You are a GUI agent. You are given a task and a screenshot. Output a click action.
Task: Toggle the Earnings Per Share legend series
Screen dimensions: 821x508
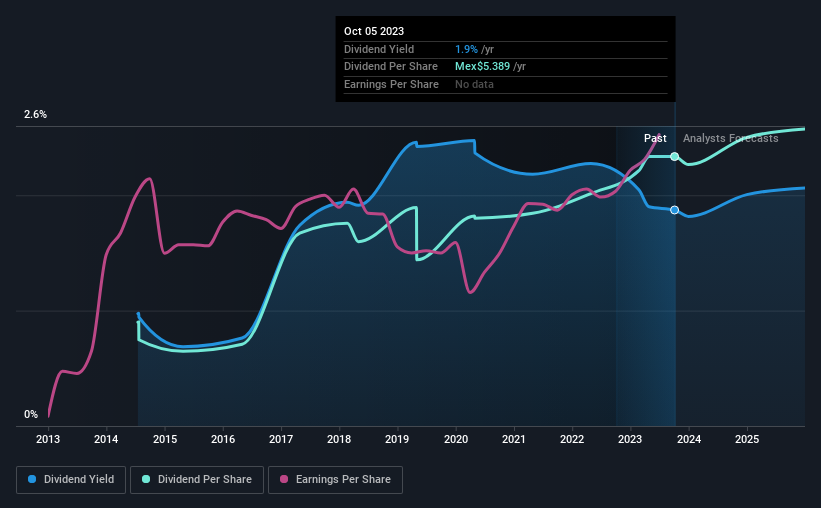coord(336,480)
